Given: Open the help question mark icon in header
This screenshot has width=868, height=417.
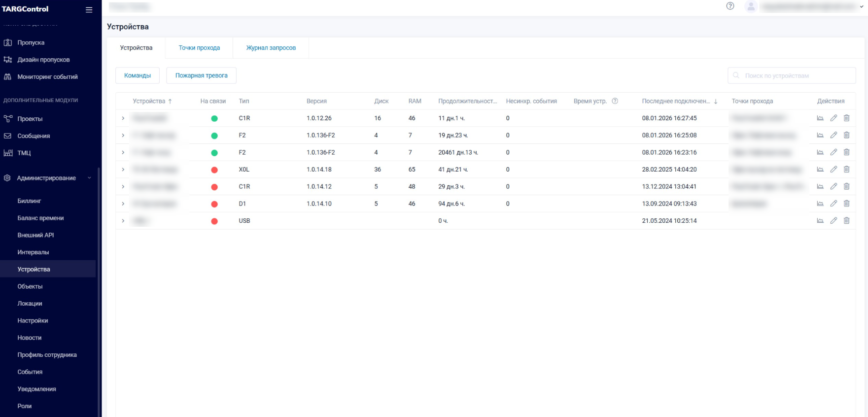Looking at the screenshot, I should click(730, 6).
